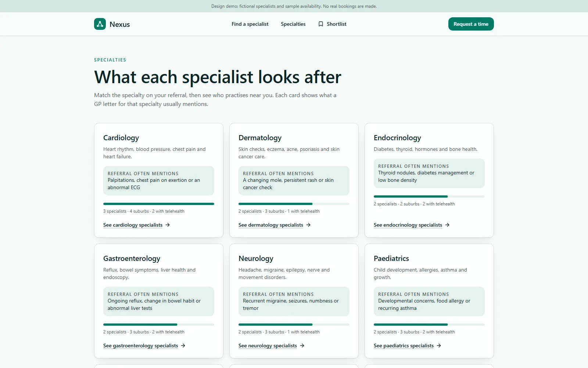The height and width of the screenshot is (368, 588).
Task: Click the design demo notice banner text
Action: [x=294, y=6]
